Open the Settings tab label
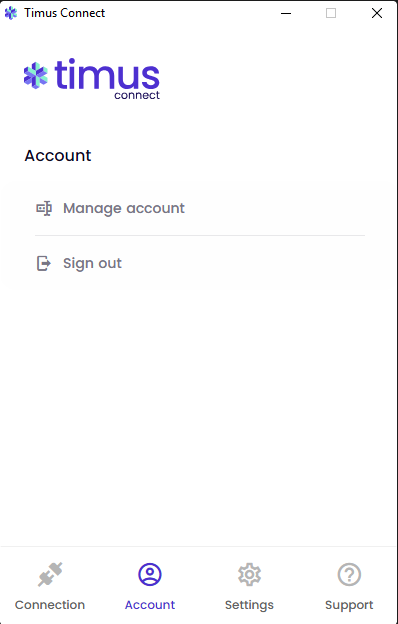Image resolution: width=398 pixels, height=624 pixels. 249,605
